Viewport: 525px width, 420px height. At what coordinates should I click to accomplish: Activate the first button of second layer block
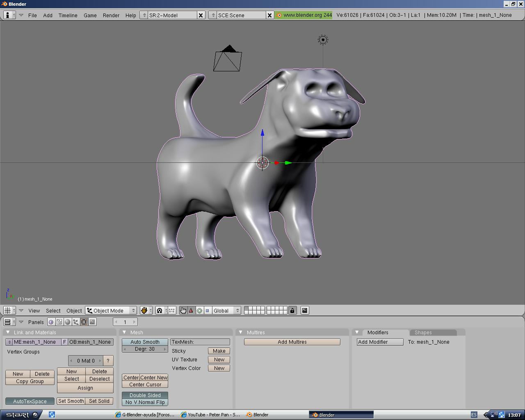[x=269, y=308]
